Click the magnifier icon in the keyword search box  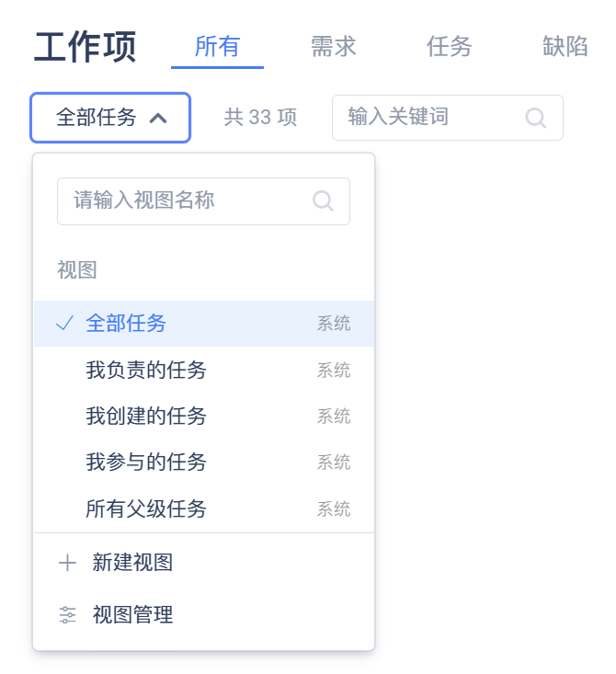(535, 118)
